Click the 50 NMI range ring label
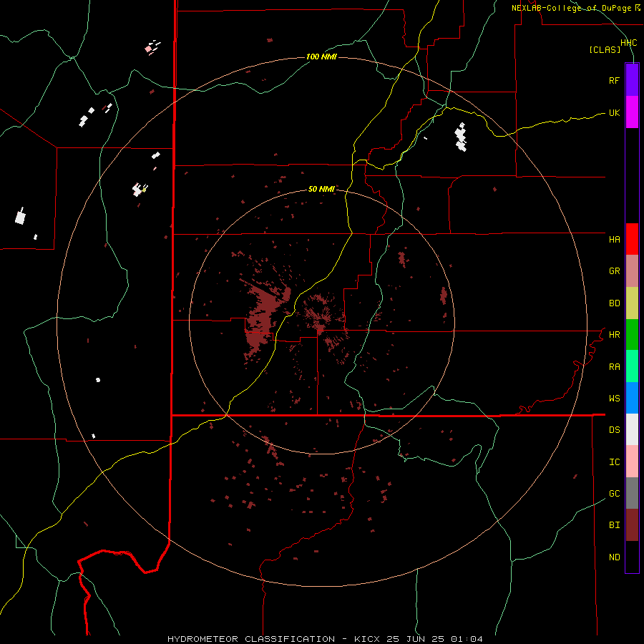 click(321, 189)
